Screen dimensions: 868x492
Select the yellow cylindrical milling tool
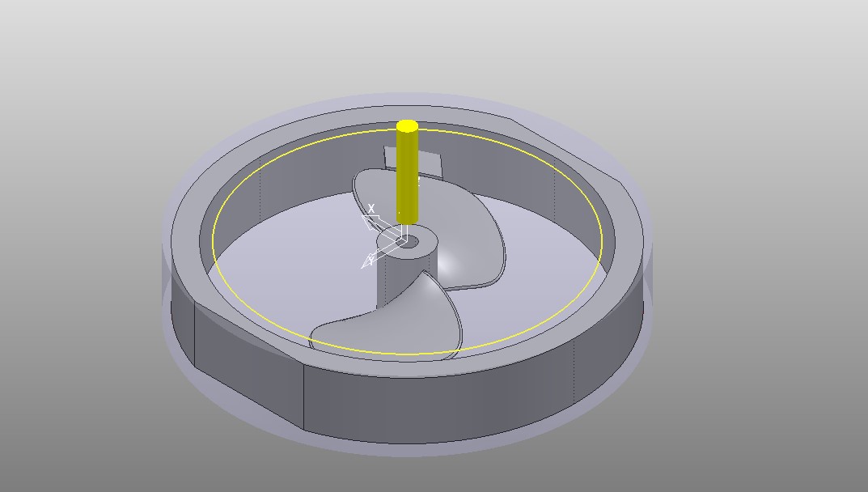pyautogui.click(x=407, y=172)
